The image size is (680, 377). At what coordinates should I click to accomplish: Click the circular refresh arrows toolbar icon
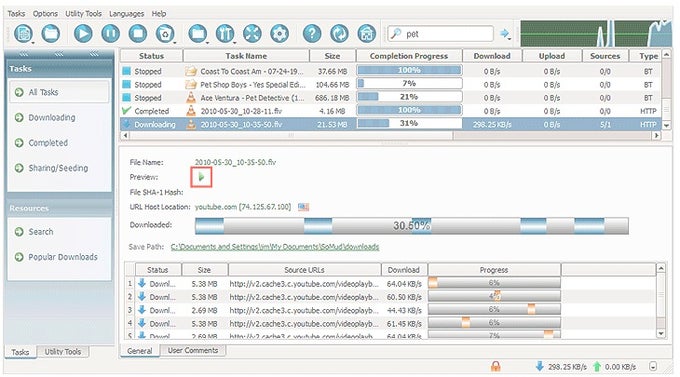coord(339,33)
